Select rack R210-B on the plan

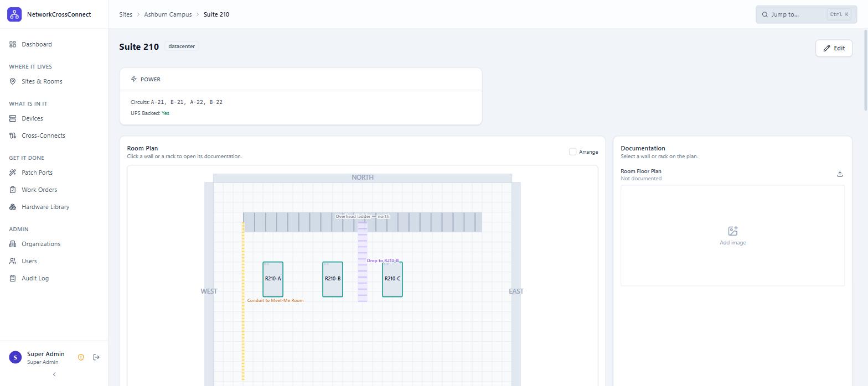tap(333, 279)
